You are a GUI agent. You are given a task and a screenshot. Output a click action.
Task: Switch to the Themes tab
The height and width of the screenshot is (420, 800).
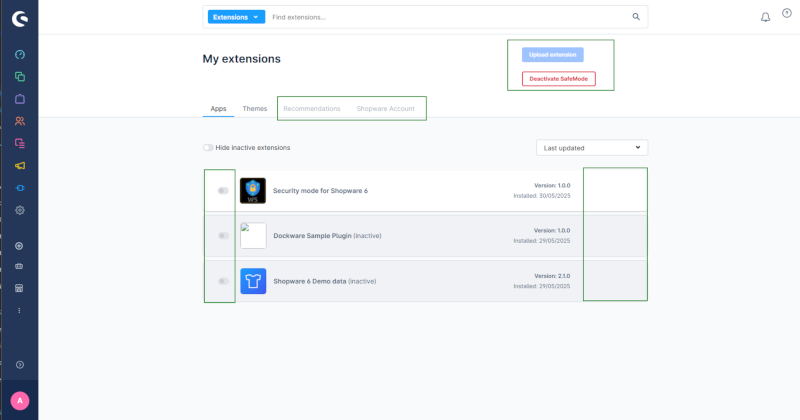click(x=255, y=109)
